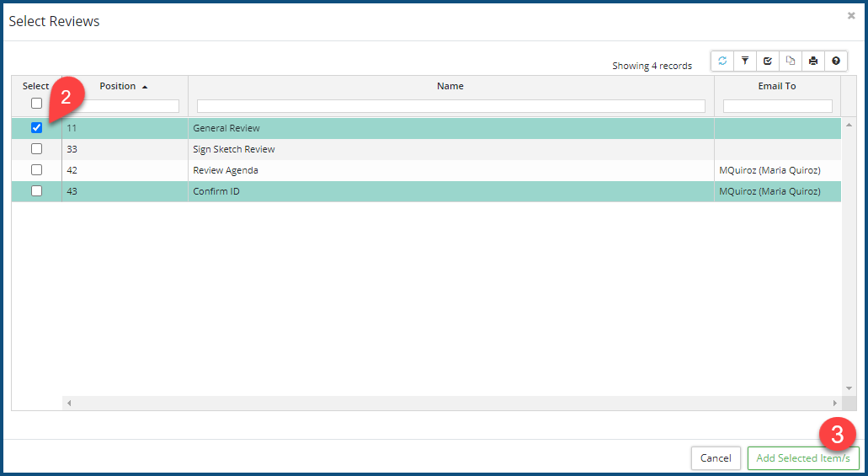Click the Email To filter field
Screen dimensions: 868x476
(x=777, y=106)
